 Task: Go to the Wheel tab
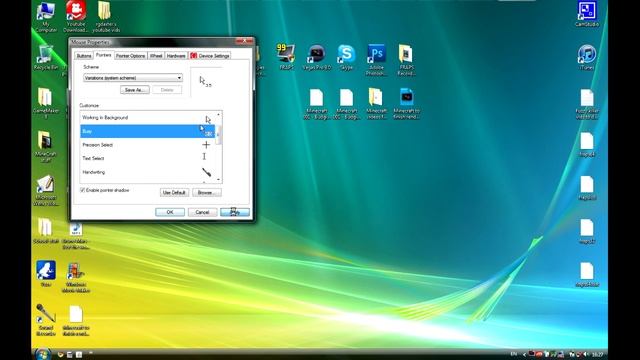pos(156,56)
